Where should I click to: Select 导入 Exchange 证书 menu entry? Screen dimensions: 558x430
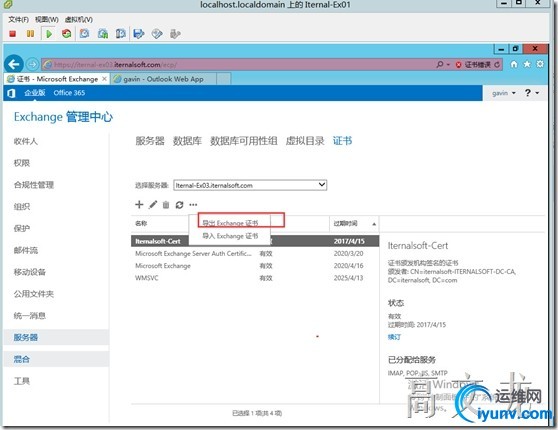pyautogui.click(x=230, y=236)
